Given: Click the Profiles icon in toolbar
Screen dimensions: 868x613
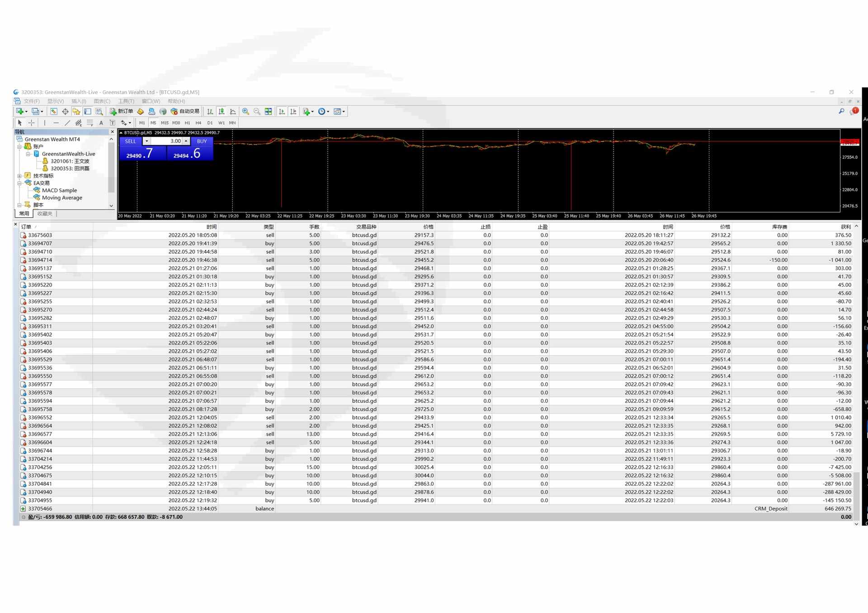Looking at the screenshot, I should [36, 112].
